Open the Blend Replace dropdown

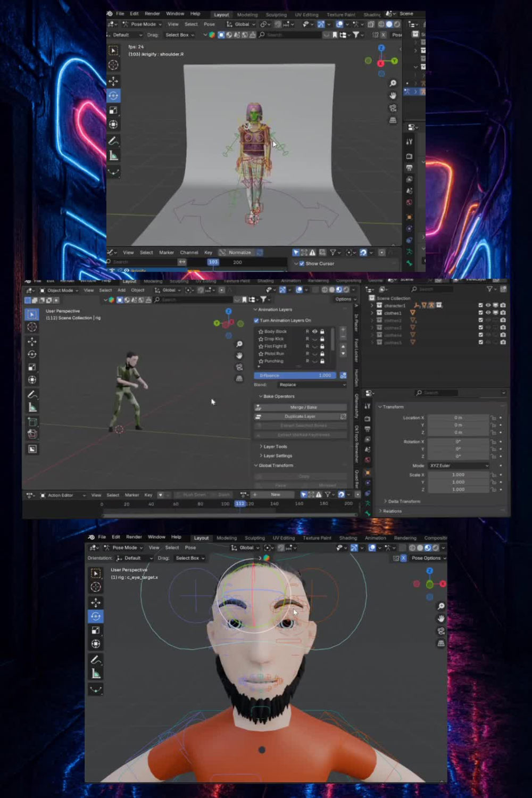312,385
